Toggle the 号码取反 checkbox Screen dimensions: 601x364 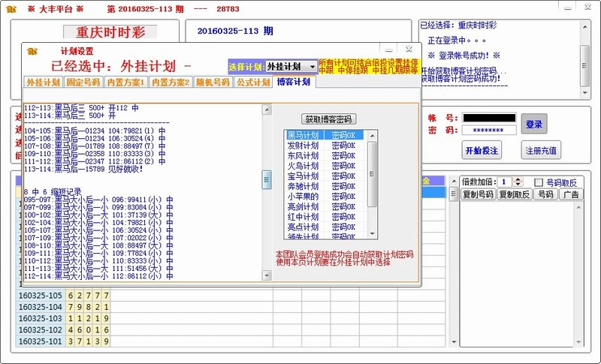pyautogui.click(x=539, y=182)
